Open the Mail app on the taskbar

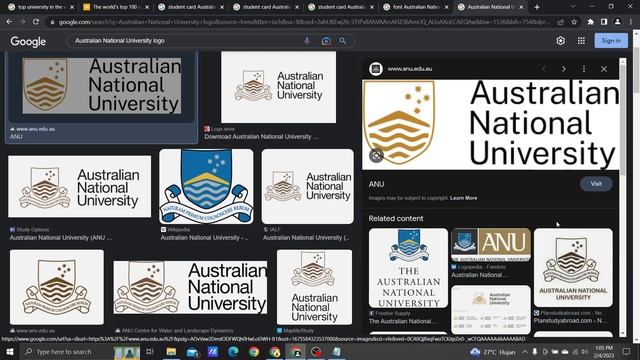[x=192, y=351]
